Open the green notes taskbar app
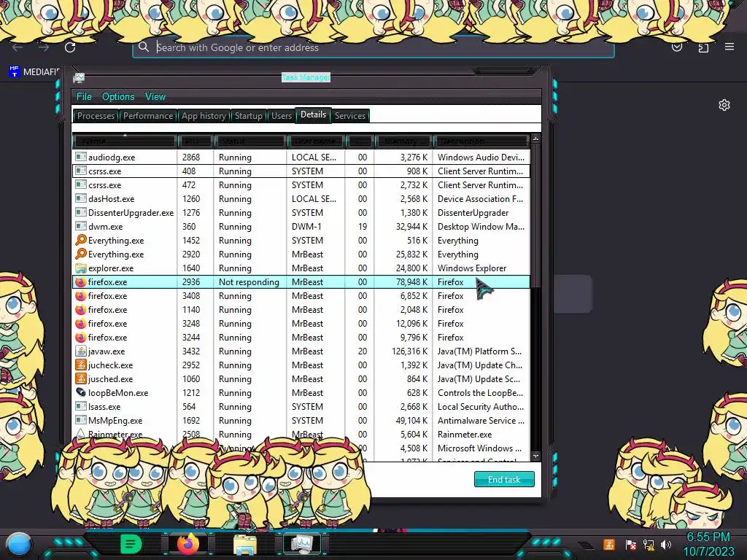The image size is (747, 560). [x=131, y=544]
